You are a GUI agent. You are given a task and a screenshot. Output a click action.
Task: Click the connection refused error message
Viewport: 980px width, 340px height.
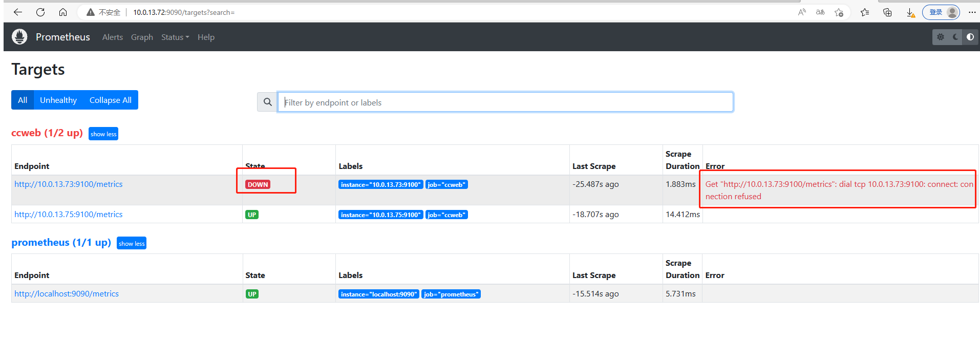point(839,190)
